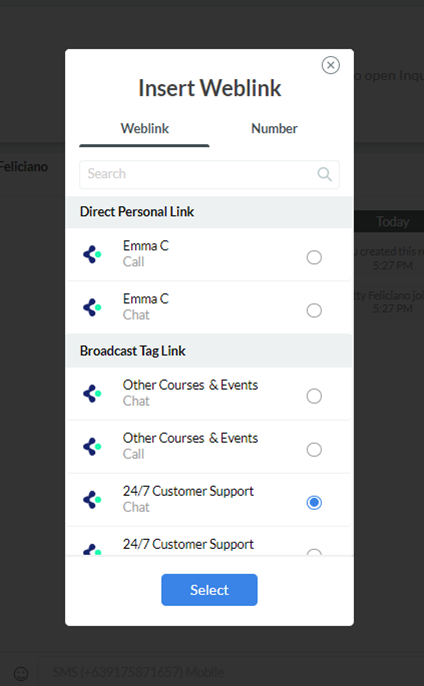The height and width of the screenshot is (686, 424).
Task: Select the 24/7 Customer Support Chat radio button
Action: click(314, 502)
